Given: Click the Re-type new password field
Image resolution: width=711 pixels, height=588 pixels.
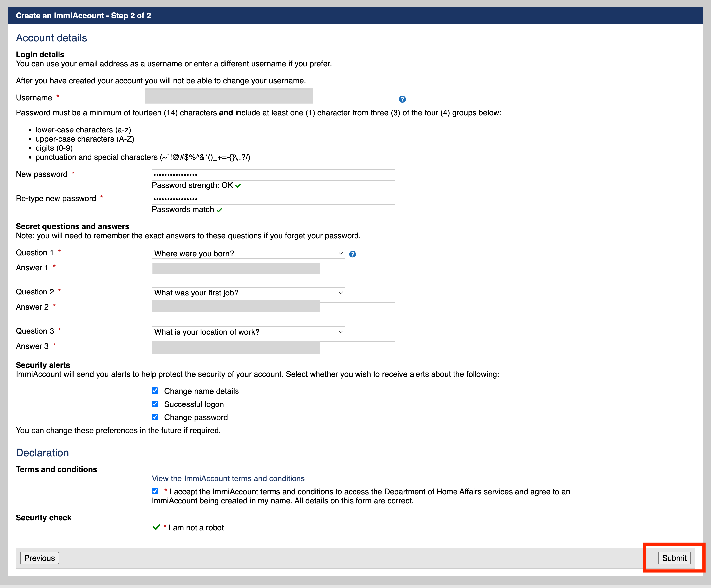Looking at the screenshot, I should 273,199.
